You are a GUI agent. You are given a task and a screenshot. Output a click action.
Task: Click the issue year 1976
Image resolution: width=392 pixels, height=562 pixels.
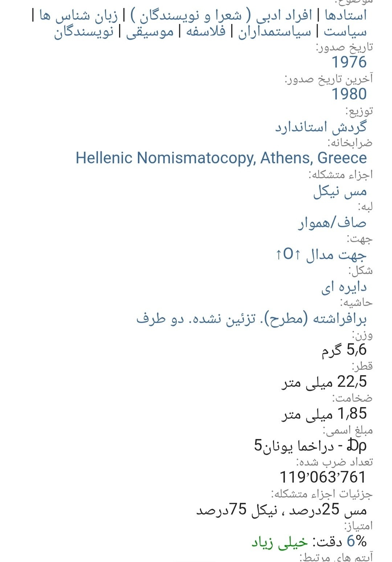point(349,62)
